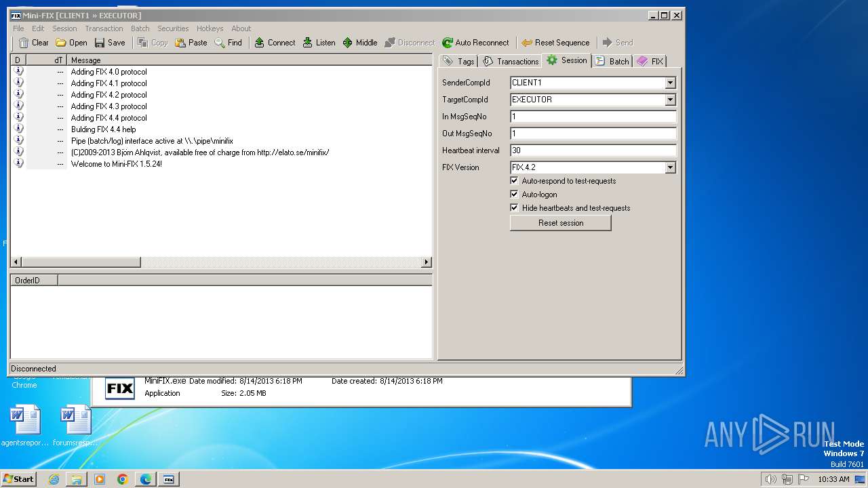This screenshot has width=868, height=488.
Task: Click the Clear toolbar button
Action: point(33,43)
